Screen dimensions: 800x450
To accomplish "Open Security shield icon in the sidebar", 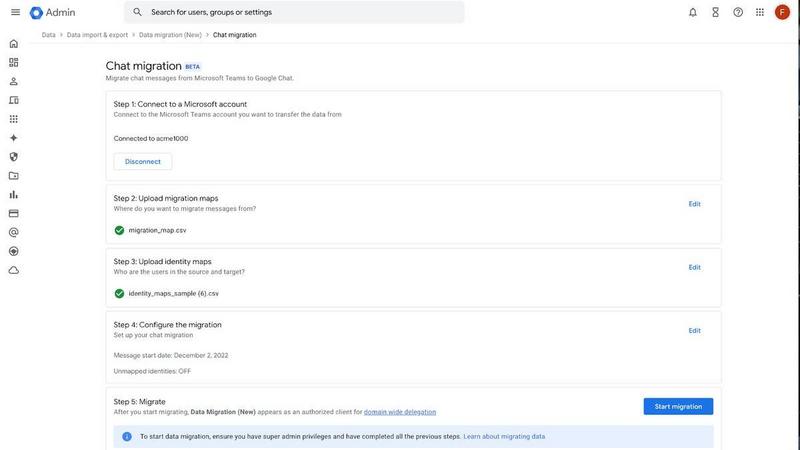I will [x=14, y=157].
